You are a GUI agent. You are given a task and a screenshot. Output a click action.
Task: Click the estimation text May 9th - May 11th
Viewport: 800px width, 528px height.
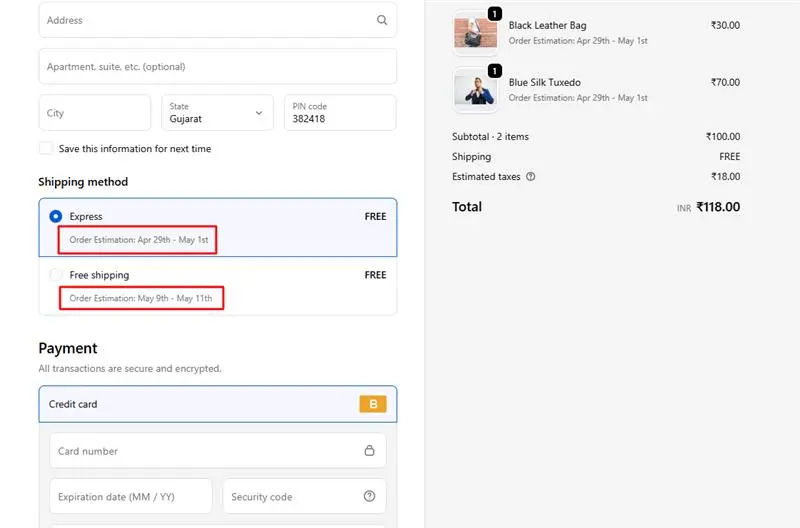coord(141,298)
